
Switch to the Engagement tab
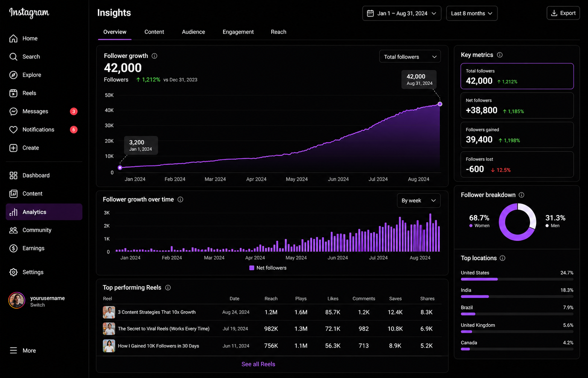238,32
